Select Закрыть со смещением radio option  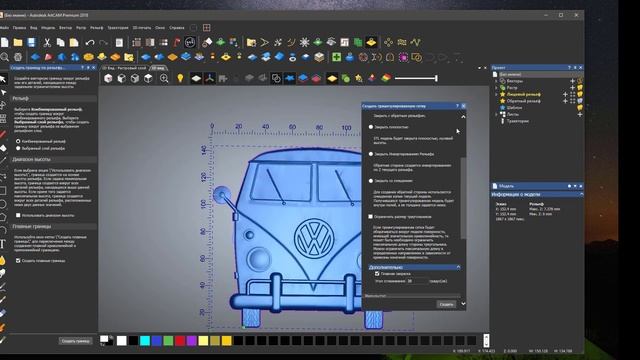coord(371,181)
